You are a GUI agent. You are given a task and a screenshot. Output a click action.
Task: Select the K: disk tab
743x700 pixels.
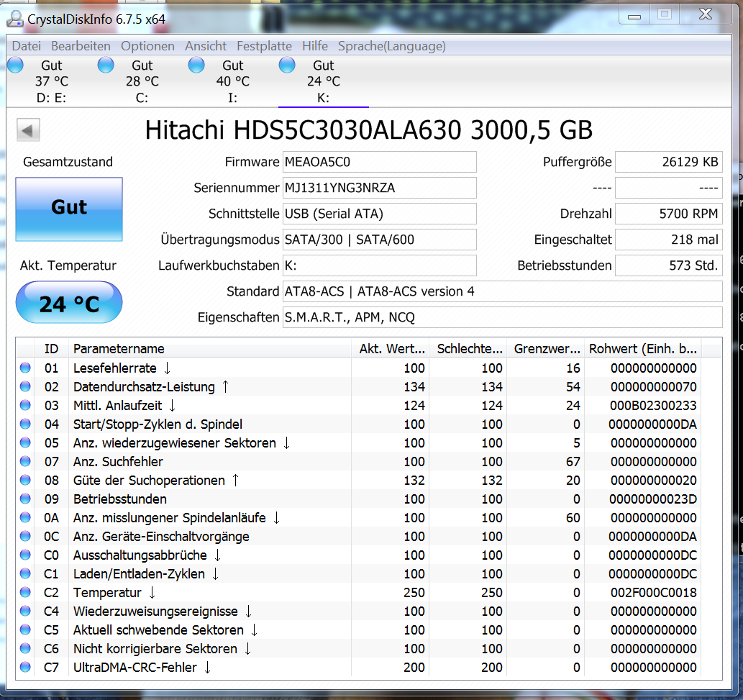(x=323, y=81)
